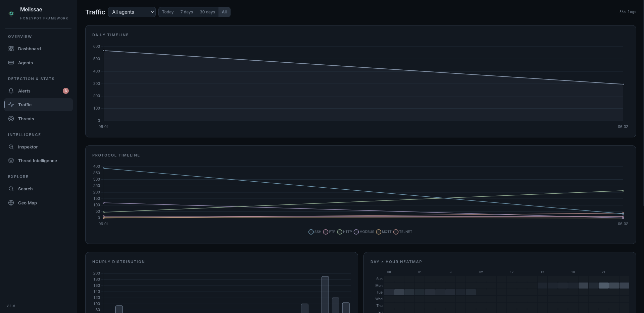Click the Traffic page title
The width and height of the screenshot is (644, 313).
(95, 12)
